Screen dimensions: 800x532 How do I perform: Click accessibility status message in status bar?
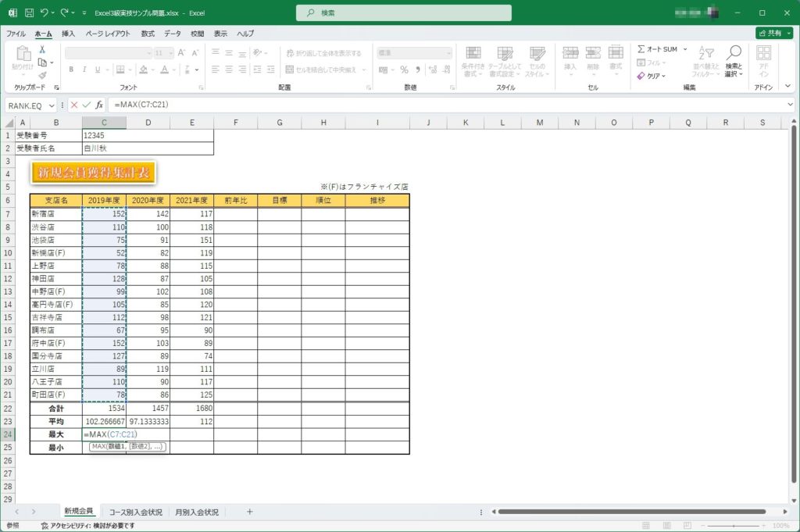[81, 526]
